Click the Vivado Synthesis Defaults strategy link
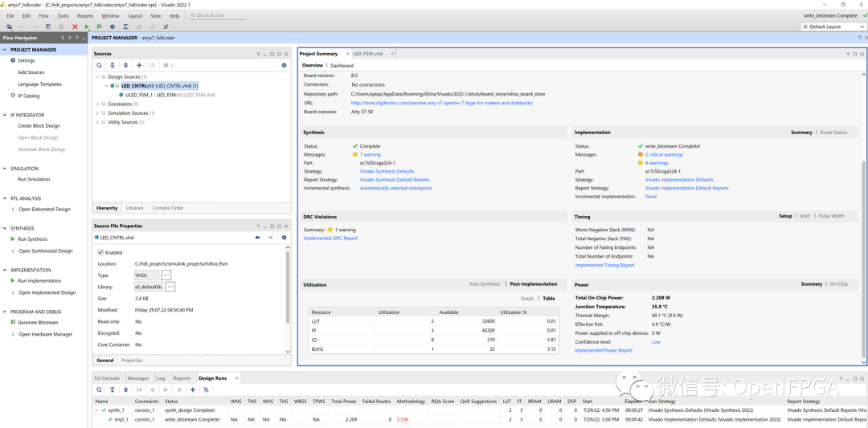 (x=387, y=171)
